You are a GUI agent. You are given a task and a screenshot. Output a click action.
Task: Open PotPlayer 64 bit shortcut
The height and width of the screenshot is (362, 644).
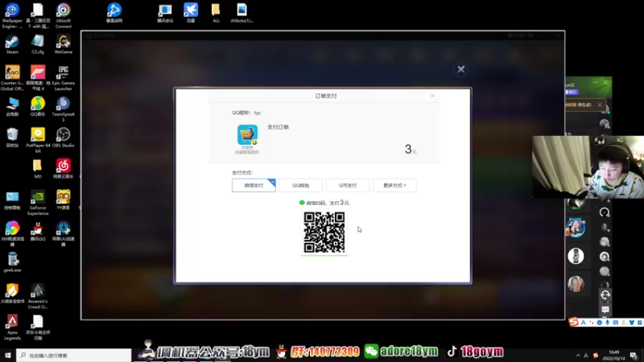point(37,140)
